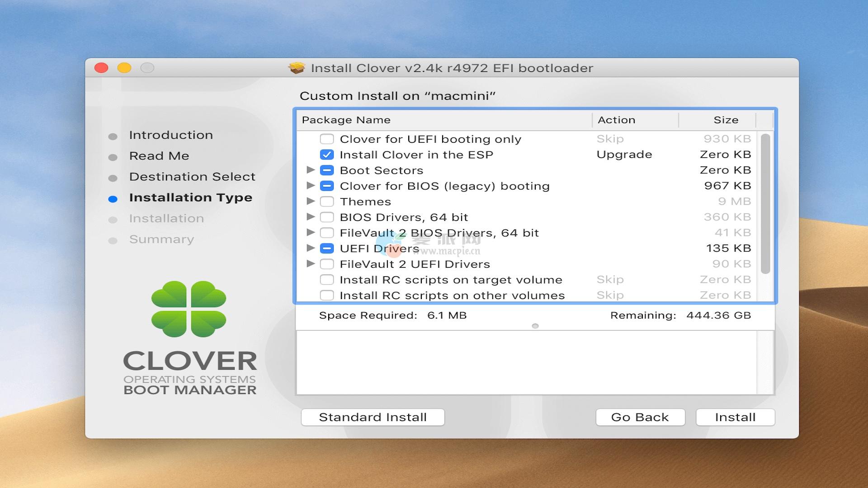Click the "Custom Install on macmini" heading
Viewport: 868px width, 488px height.
pos(397,96)
